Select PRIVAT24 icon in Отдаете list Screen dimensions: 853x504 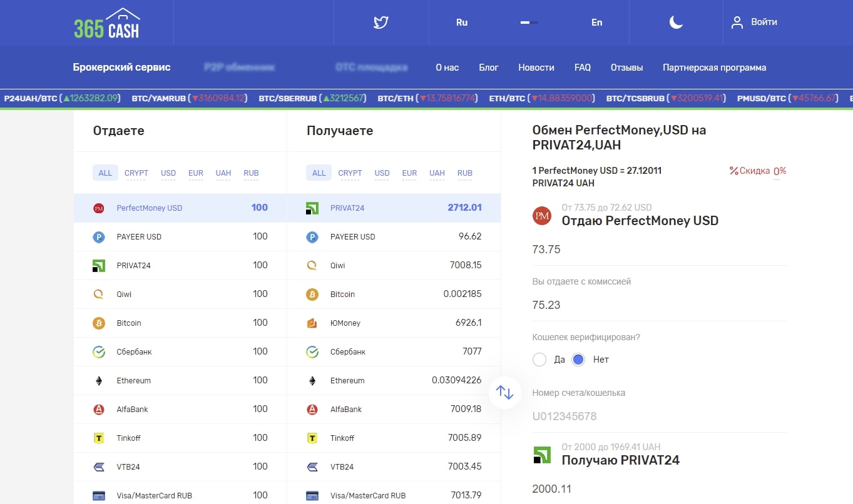point(98,266)
